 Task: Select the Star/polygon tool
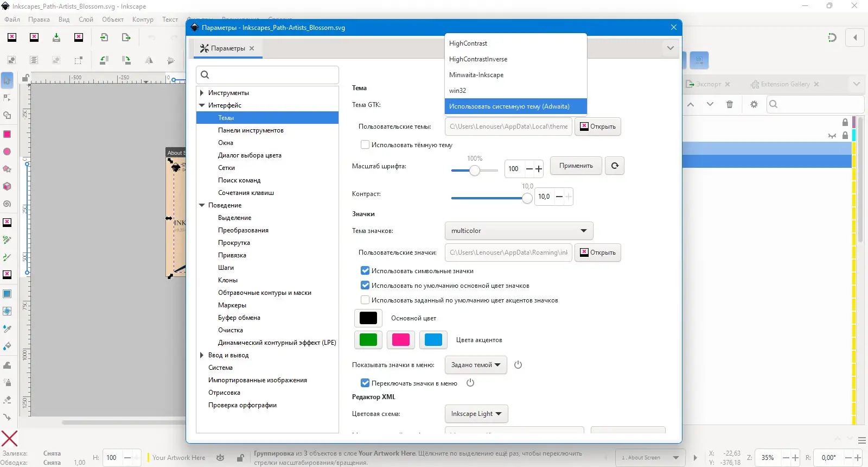tap(7, 169)
